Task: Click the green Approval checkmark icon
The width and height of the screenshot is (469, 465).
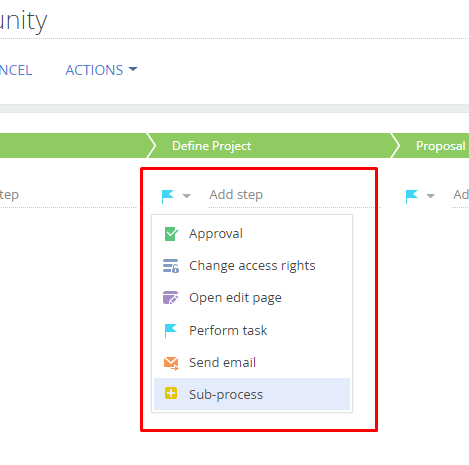Action: (x=171, y=234)
